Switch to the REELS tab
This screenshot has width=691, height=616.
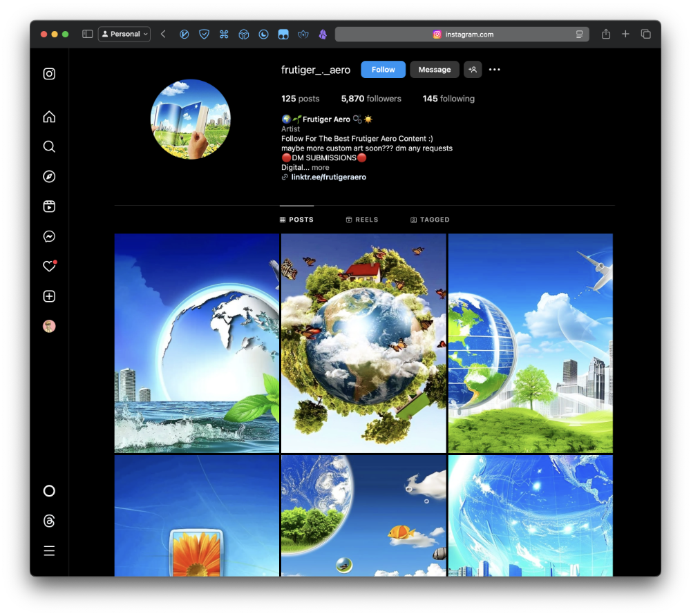tap(362, 220)
